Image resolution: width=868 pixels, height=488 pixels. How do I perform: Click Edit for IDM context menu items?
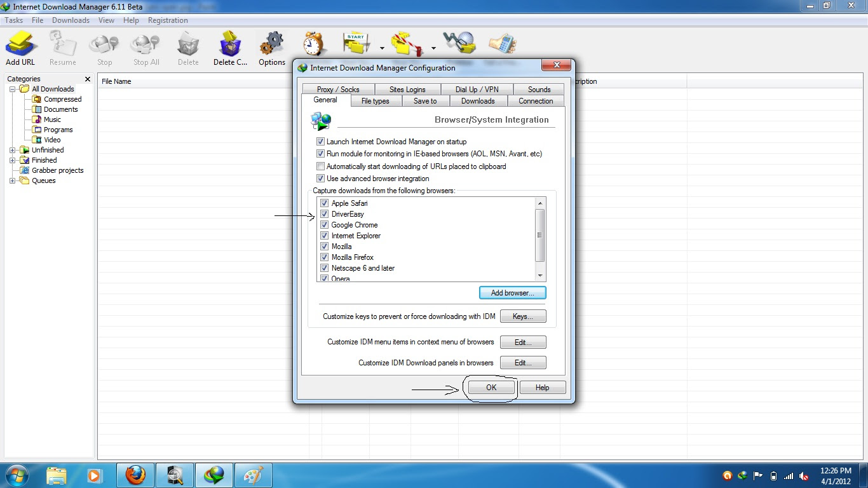point(523,342)
